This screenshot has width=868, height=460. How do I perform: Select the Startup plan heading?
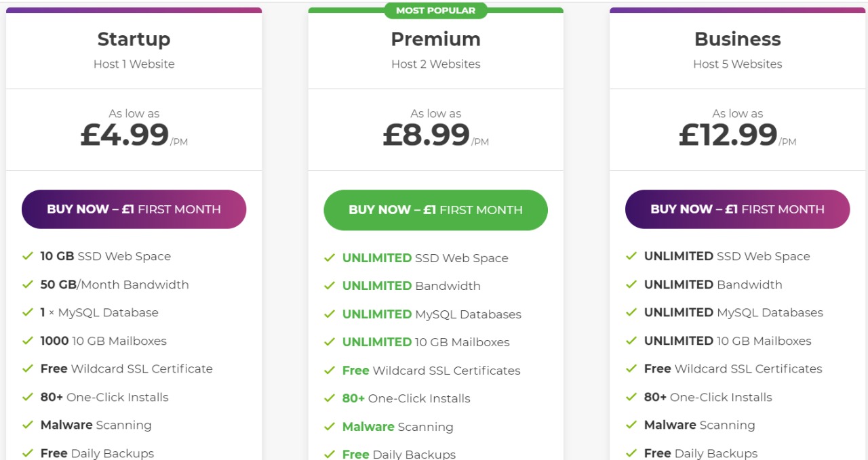pyautogui.click(x=134, y=39)
